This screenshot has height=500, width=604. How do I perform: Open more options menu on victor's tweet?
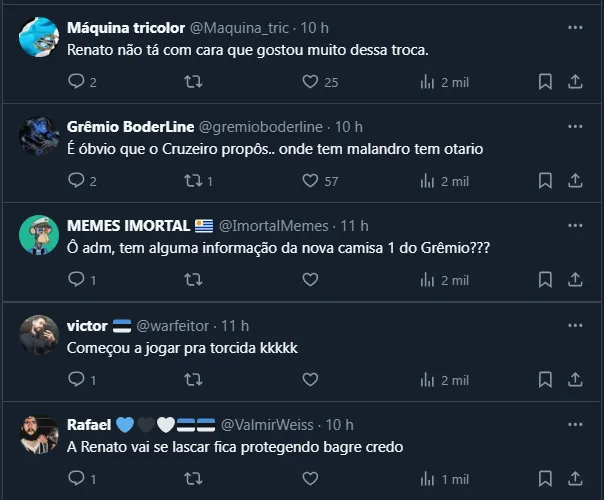point(574,325)
